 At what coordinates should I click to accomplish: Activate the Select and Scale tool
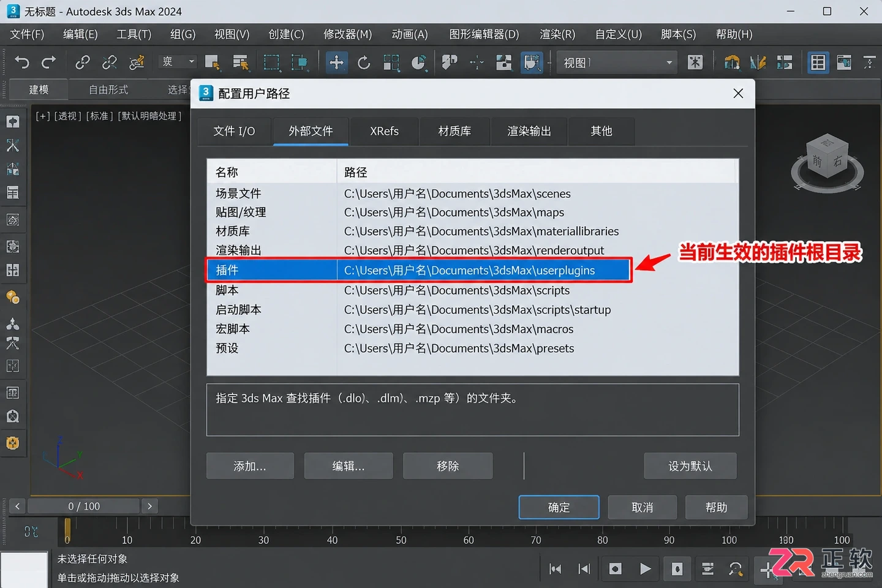pyautogui.click(x=391, y=62)
